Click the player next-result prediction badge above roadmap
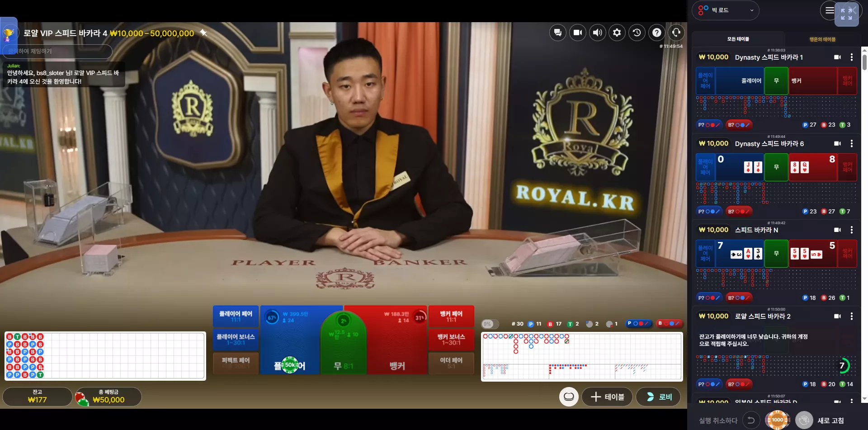This screenshot has height=430, width=868. pos(638,324)
